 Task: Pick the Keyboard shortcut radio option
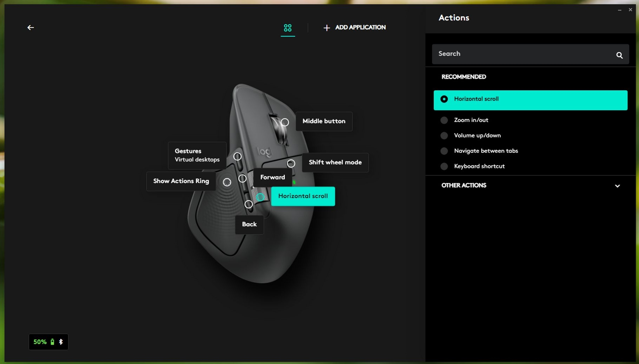point(444,167)
